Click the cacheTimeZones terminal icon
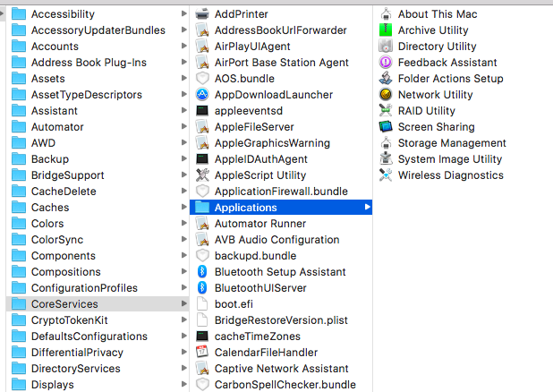The height and width of the screenshot is (392, 553). coord(202,337)
